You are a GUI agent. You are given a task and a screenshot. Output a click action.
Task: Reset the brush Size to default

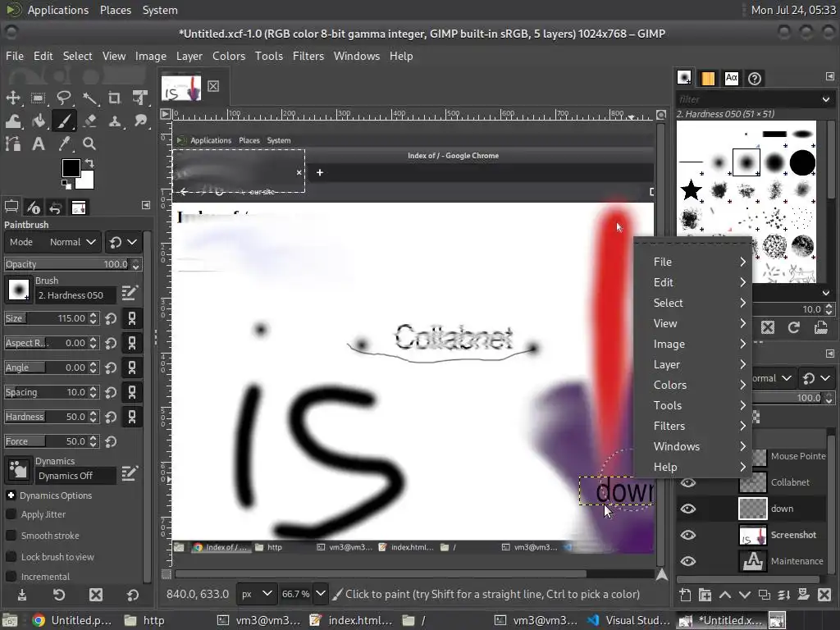[111, 319]
